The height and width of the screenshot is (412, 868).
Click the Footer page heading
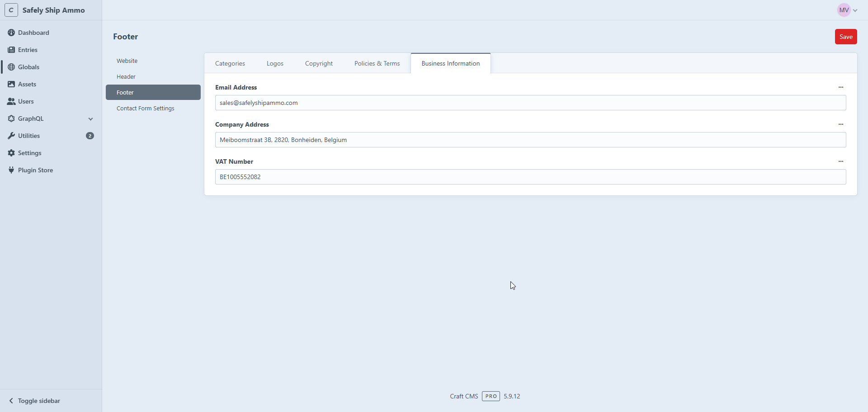126,37
